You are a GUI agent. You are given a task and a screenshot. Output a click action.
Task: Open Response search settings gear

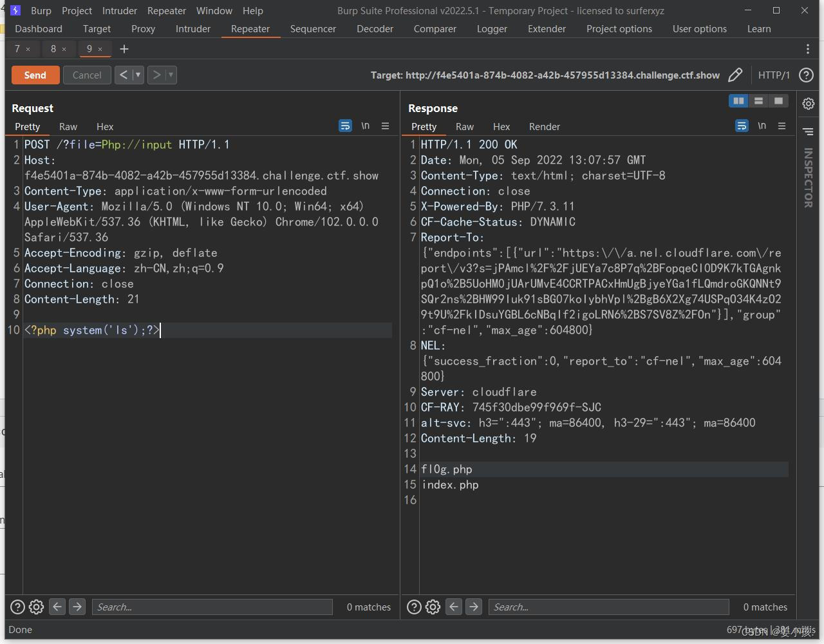433,607
